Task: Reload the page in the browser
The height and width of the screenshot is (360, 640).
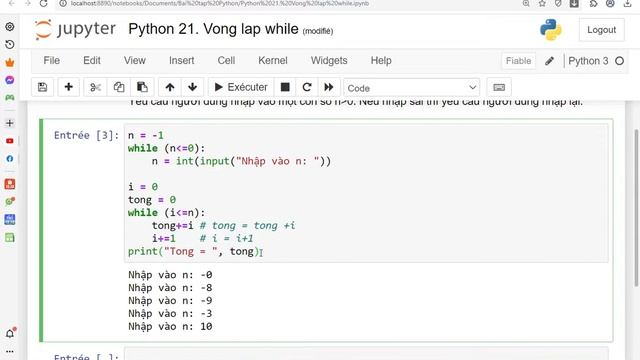Action: (43, 4)
